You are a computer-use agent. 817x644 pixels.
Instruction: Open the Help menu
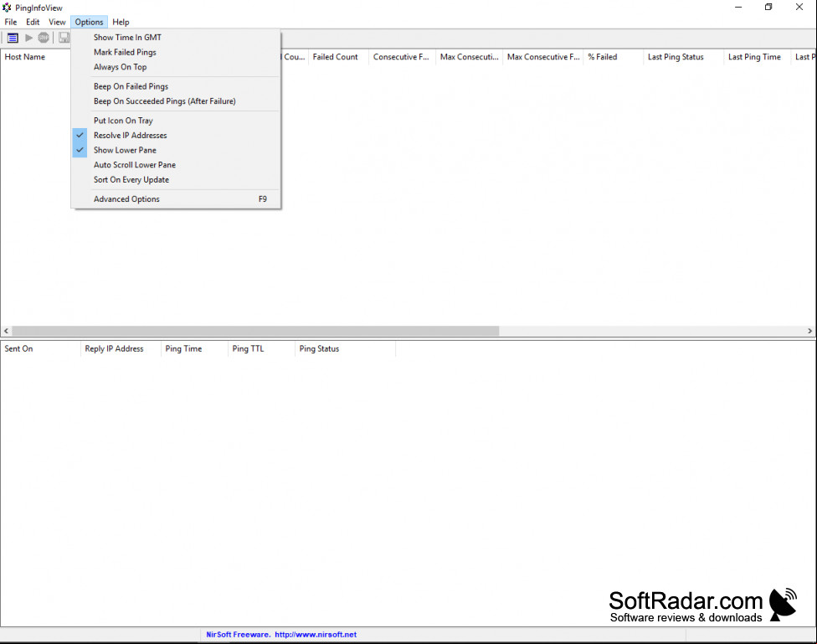pyautogui.click(x=121, y=22)
